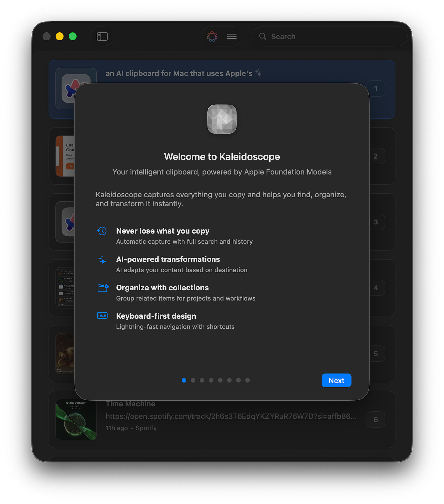Click the clock history icon beside Never lose what you copy
Viewport: 444px width, 504px height.
(102, 231)
